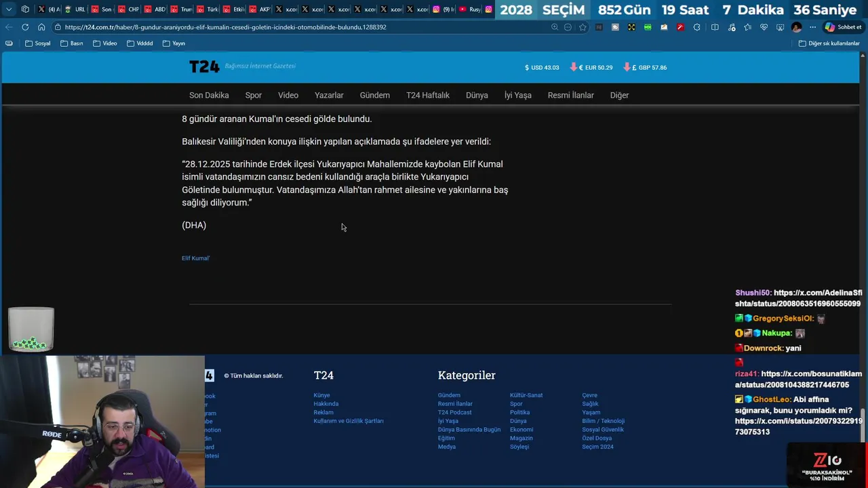Open the footer Künye link
This screenshot has height=488, width=868.
click(x=321, y=395)
